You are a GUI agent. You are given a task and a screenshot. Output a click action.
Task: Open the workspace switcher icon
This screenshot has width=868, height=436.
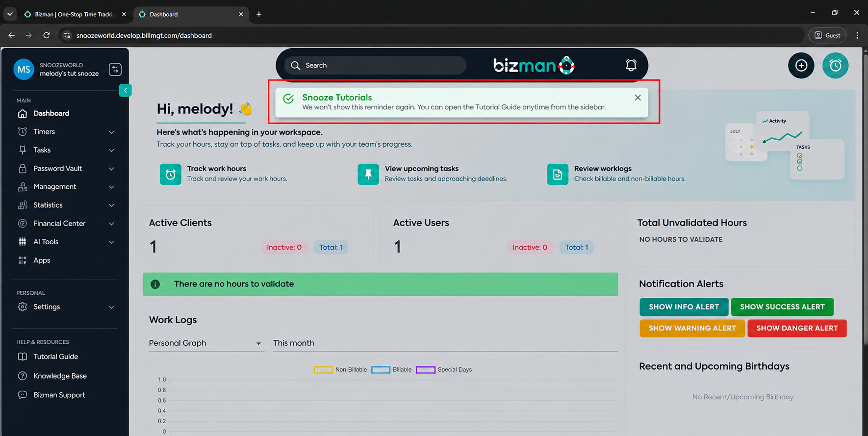[115, 70]
